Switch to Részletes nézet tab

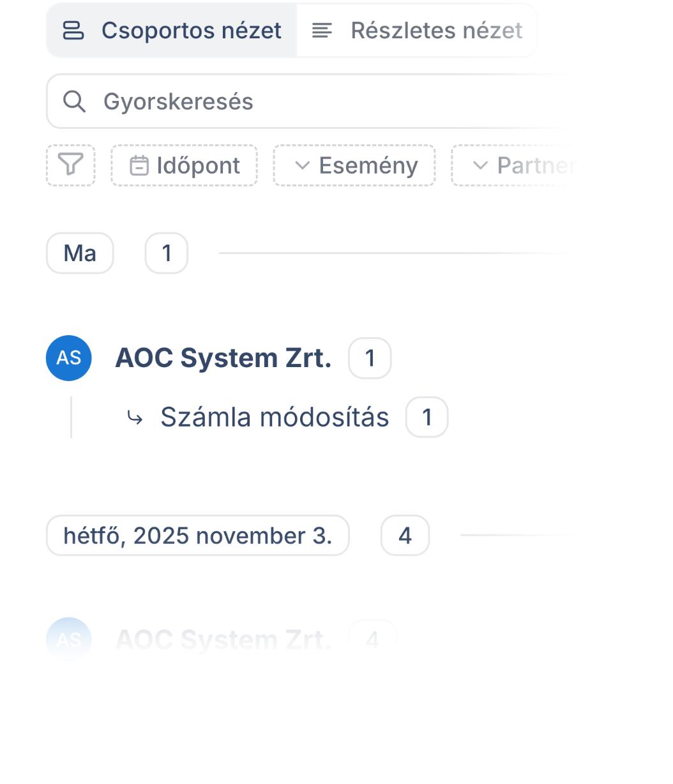tap(418, 31)
